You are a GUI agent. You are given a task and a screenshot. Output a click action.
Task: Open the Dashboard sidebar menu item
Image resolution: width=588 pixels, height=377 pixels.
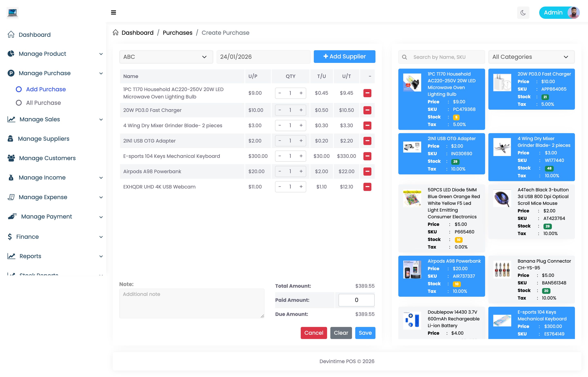[x=35, y=35]
